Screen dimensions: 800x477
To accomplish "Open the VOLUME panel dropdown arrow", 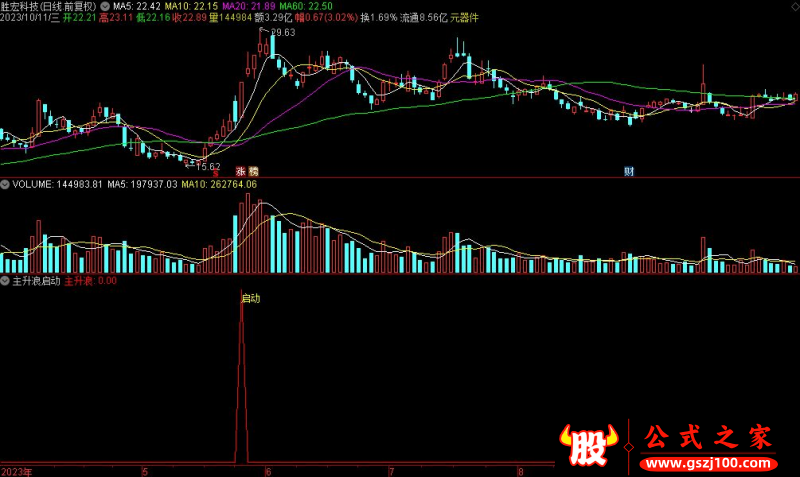I will pyautogui.click(x=5, y=184).
